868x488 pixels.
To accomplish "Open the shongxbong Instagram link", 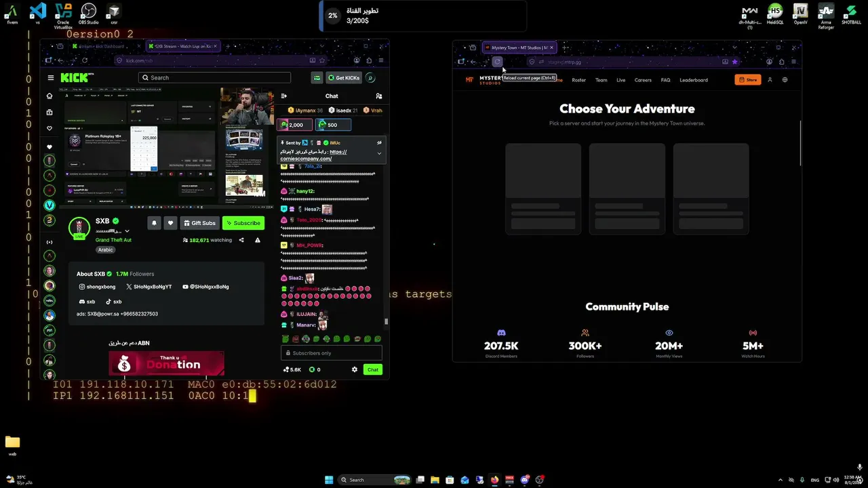I will click(x=98, y=287).
